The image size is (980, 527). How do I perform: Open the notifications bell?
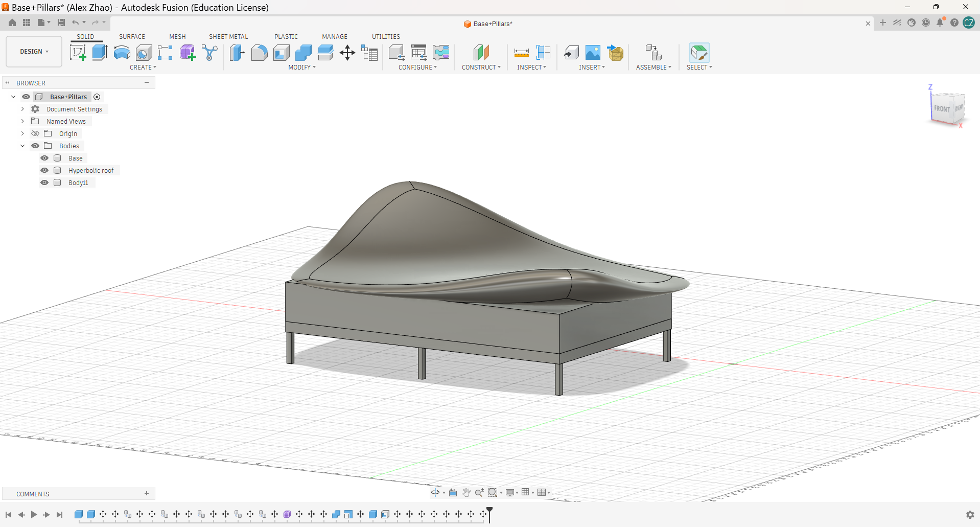[940, 22]
